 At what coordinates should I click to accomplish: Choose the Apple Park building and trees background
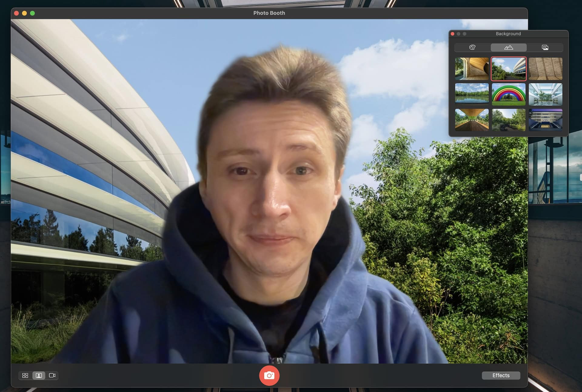(x=509, y=69)
